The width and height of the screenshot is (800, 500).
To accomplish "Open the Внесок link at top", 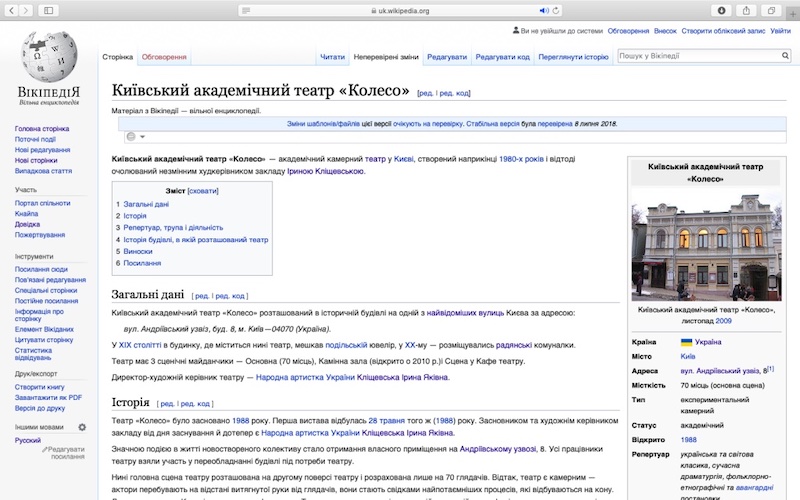I will click(x=665, y=31).
